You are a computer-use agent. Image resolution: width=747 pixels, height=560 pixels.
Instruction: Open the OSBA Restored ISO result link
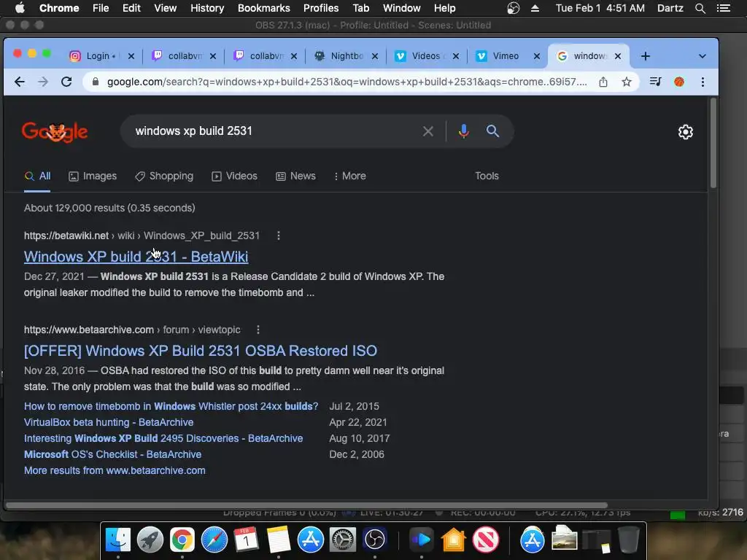pos(201,351)
